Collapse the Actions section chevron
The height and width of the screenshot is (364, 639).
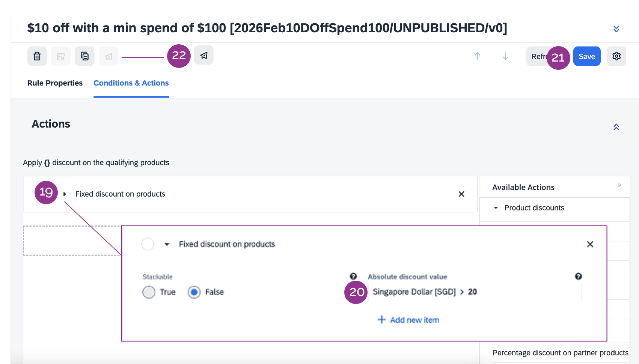click(x=616, y=127)
